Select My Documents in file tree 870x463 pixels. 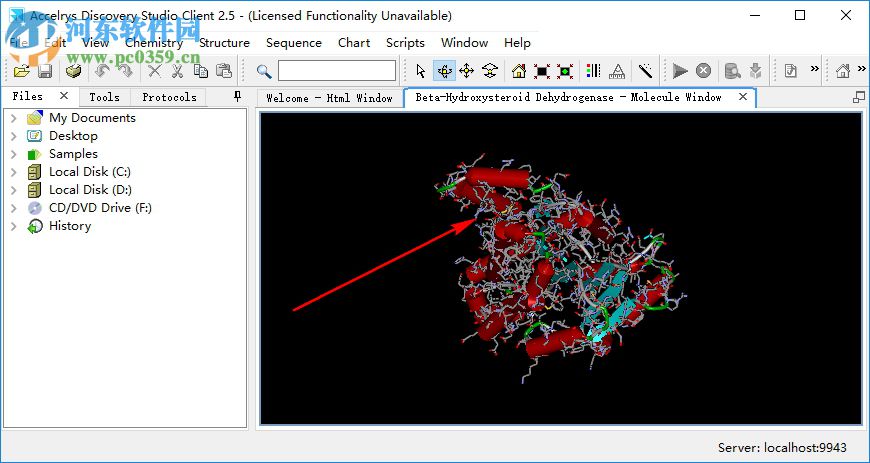(92, 118)
